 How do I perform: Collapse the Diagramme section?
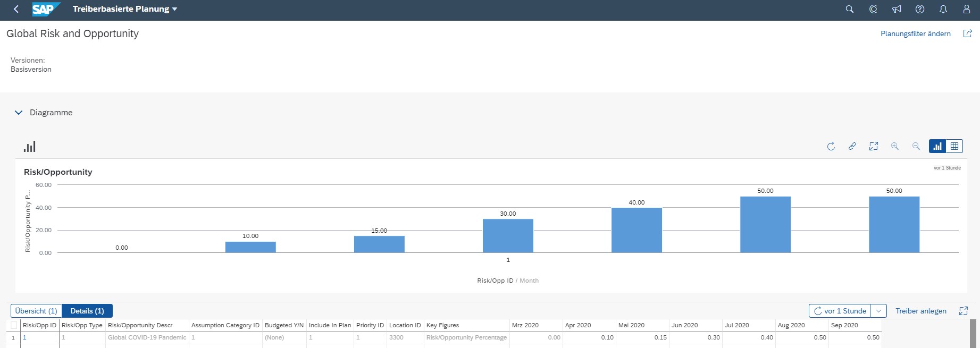[19, 113]
